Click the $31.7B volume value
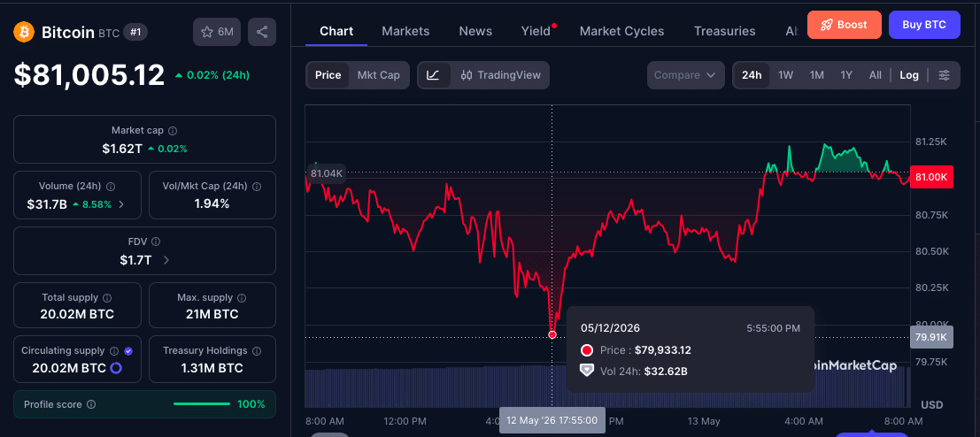This screenshot has width=980, height=437. [47, 204]
